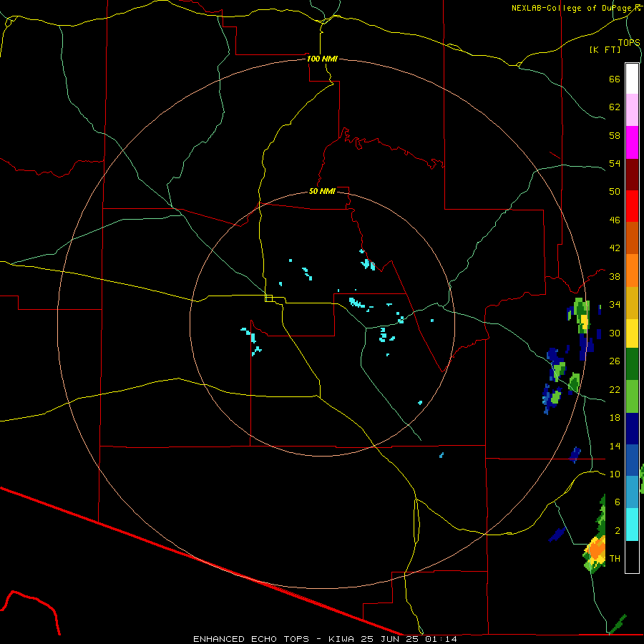Click the orange storm cell at bottom right
The height and width of the screenshot is (644, 644).
597,550
